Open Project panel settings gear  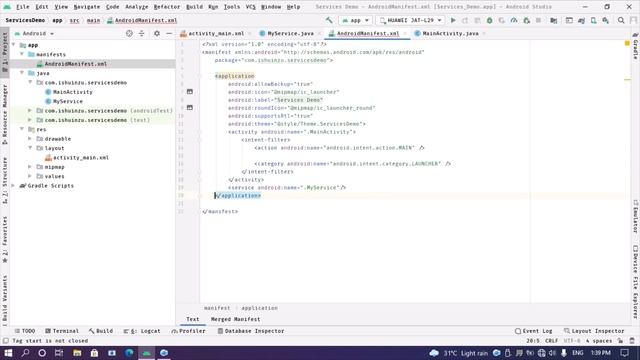pyautogui.click(x=157, y=33)
